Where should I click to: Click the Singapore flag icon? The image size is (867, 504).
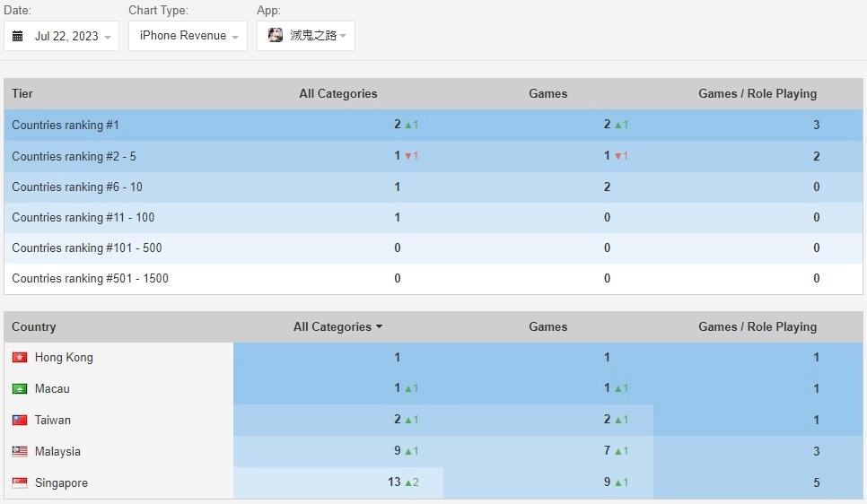click(20, 483)
